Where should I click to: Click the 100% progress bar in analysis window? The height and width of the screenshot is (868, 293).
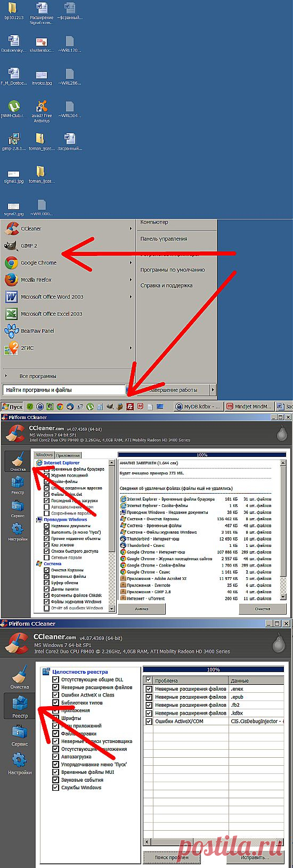(202, 455)
